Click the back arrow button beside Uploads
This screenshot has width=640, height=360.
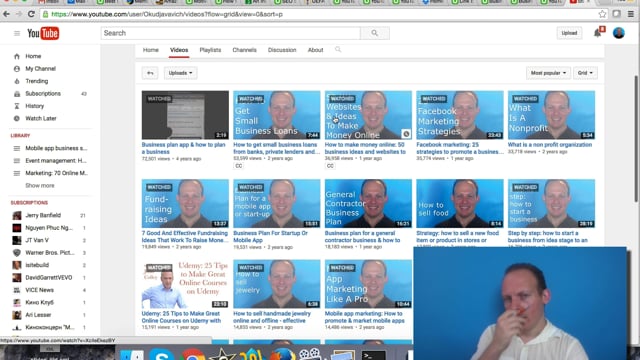(x=150, y=73)
